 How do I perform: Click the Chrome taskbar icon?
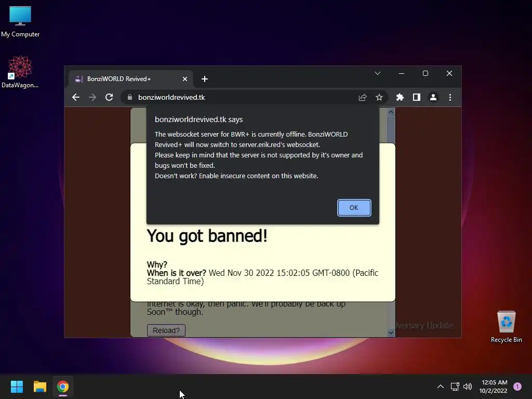pos(63,387)
